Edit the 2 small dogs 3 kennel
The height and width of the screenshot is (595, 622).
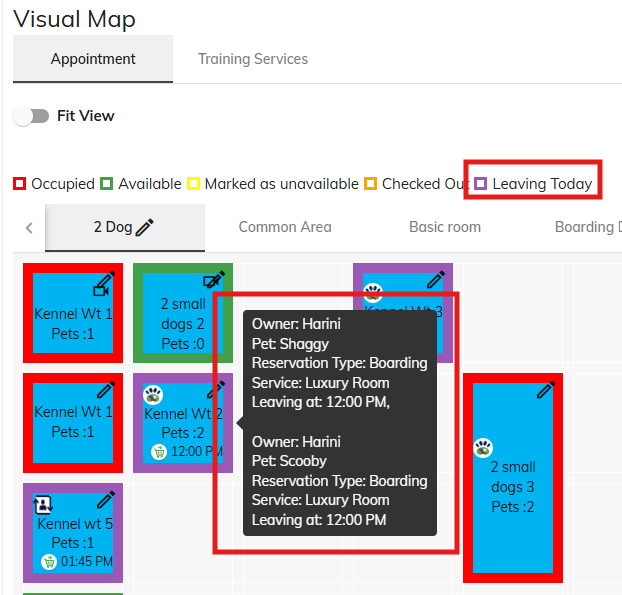545,391
